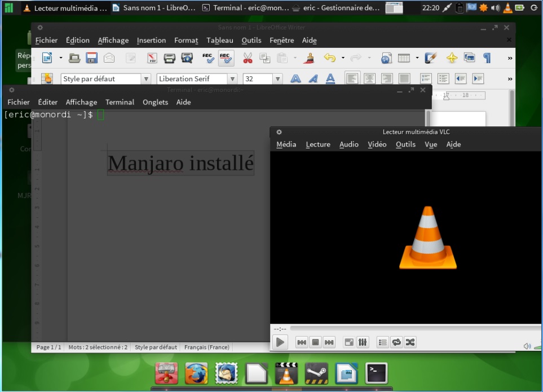Toggle Formatting Marks pilcrow icon

pyautogui.click(x=487, y=58)
